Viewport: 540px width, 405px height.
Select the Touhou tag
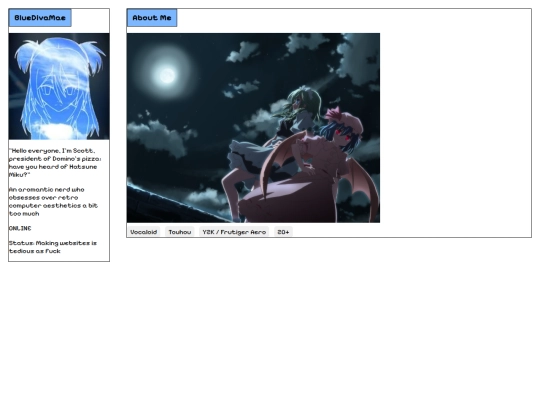coord(180,232)
